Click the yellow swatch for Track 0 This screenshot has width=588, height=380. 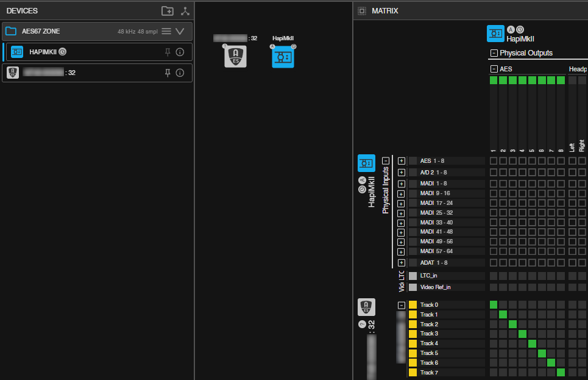pos(413,304)
